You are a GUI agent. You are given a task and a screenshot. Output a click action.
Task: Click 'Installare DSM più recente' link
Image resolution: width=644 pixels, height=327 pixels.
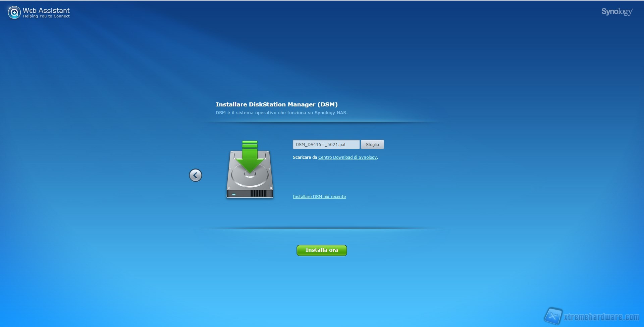pos(319,197)
